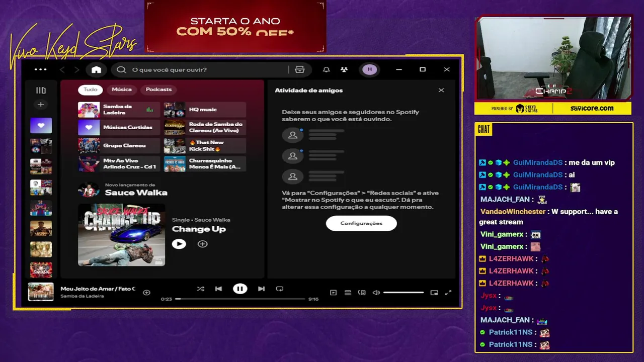The width and height of the screenshot is (644, 362).
Task: Open Change Up album cover
Action: point(121,234)
